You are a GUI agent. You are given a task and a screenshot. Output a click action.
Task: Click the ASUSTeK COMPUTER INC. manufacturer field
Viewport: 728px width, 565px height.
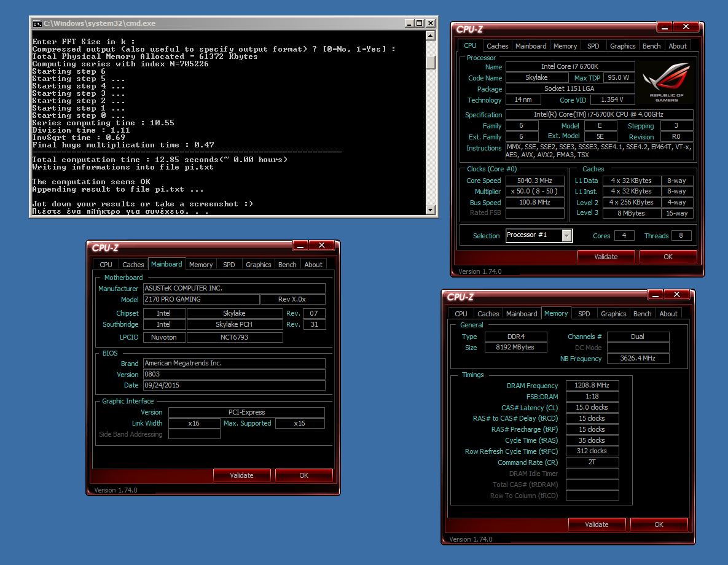(x=234, y=288)
